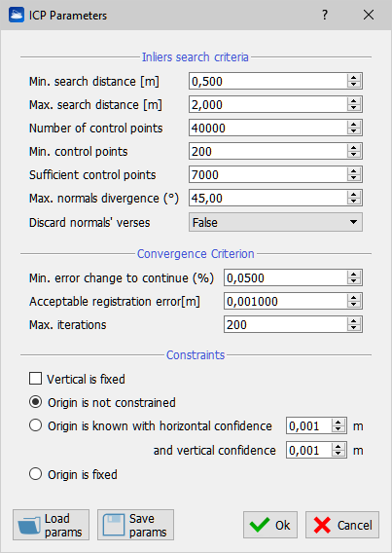Increase Min. search distance with up arrow
This screenshot has height=553, width=392.
(x=354, y=78)
